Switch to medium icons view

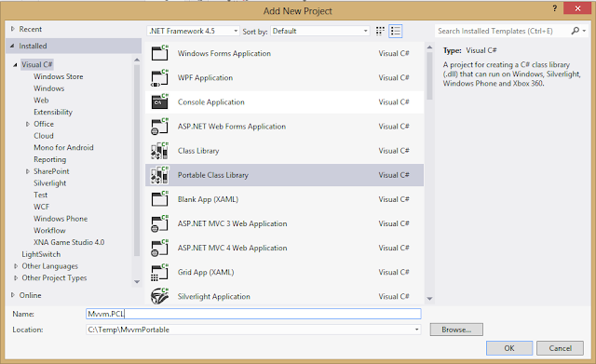click(380, 31)
